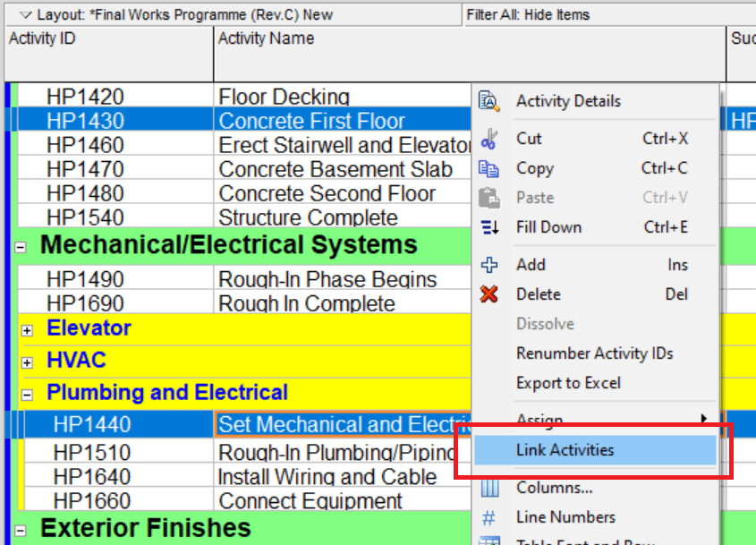The height and width of the screenshot is (545, 756).
Task: Click the Copy pages icon
Action: tap(488, 169)
